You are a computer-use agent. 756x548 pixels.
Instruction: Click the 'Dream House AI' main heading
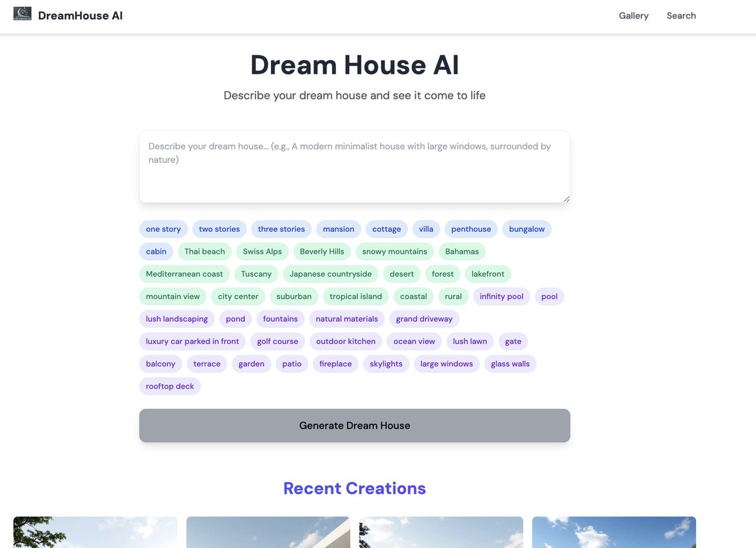pyautogui.click(x=355, y=65)
